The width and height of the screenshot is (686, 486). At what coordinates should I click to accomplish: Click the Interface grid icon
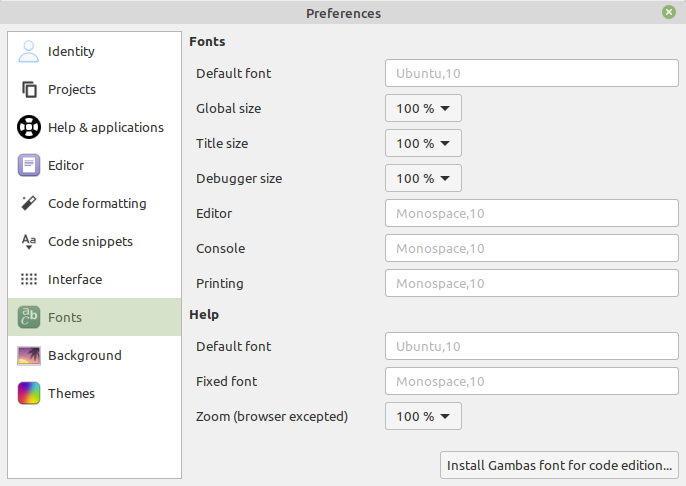[x=29, y=279]
